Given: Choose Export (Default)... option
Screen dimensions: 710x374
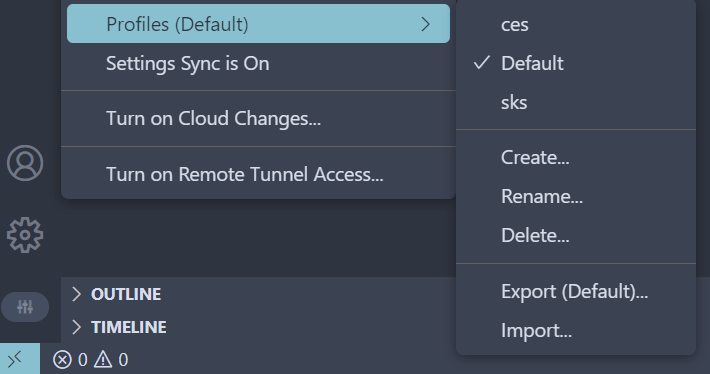Looking at the screenshot, I should 576,291.
